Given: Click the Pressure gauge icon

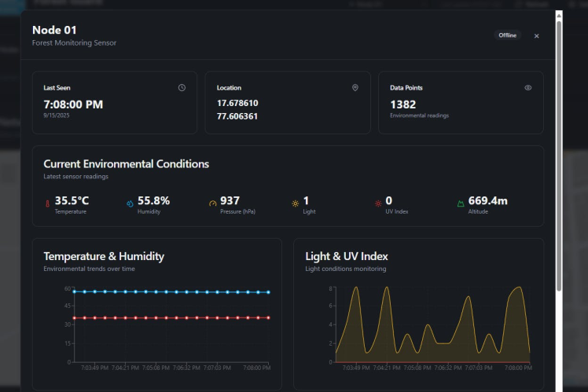Looking at the screenshot, I should point(212,203).
